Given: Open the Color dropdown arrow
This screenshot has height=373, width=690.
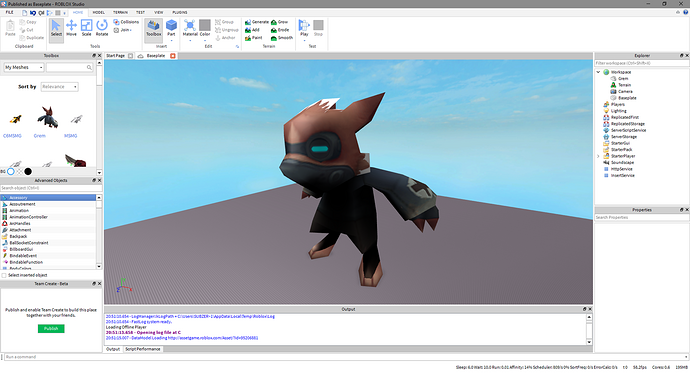Looking at the screenshot, I should pos(205,40).
